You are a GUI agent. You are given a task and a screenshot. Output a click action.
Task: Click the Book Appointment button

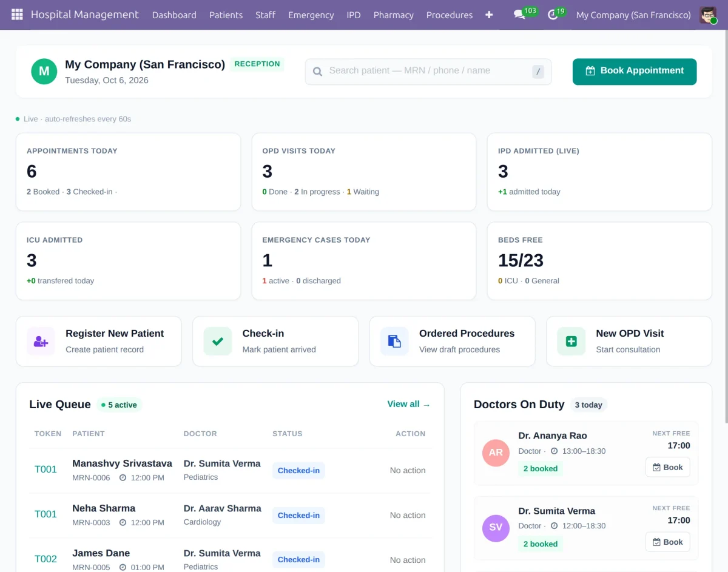coord(635,72)
